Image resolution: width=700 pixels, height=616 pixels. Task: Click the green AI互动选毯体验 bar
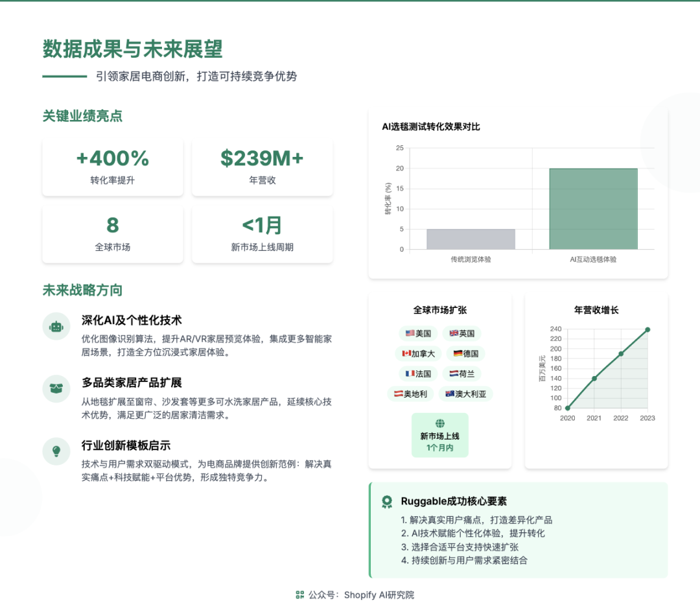[x=593, y=209]
